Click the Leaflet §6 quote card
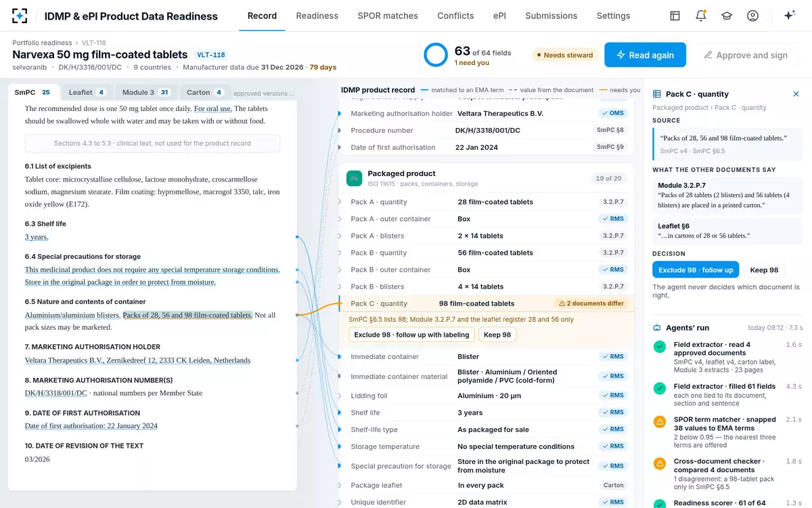The height and width of the screenshot is (508, 812). (x=727, y=231)
